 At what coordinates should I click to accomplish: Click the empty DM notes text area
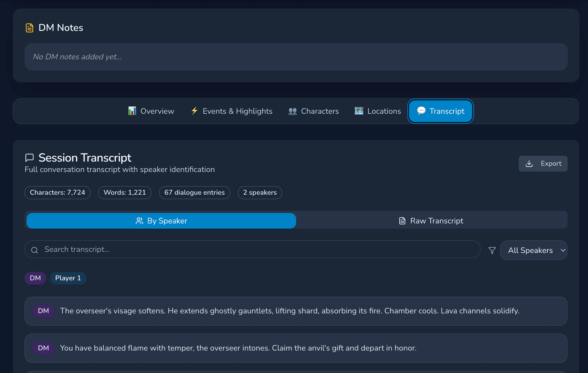296,57
